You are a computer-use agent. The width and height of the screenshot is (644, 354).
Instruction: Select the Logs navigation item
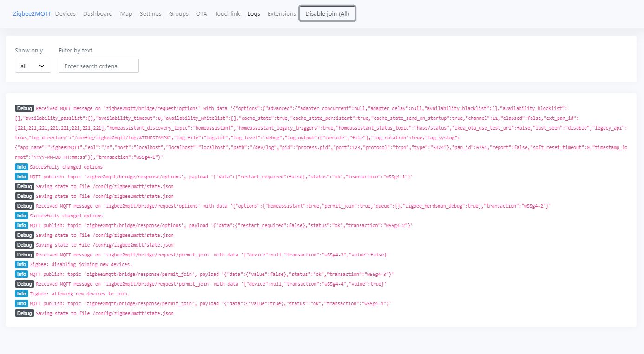(x=254, y=14)
